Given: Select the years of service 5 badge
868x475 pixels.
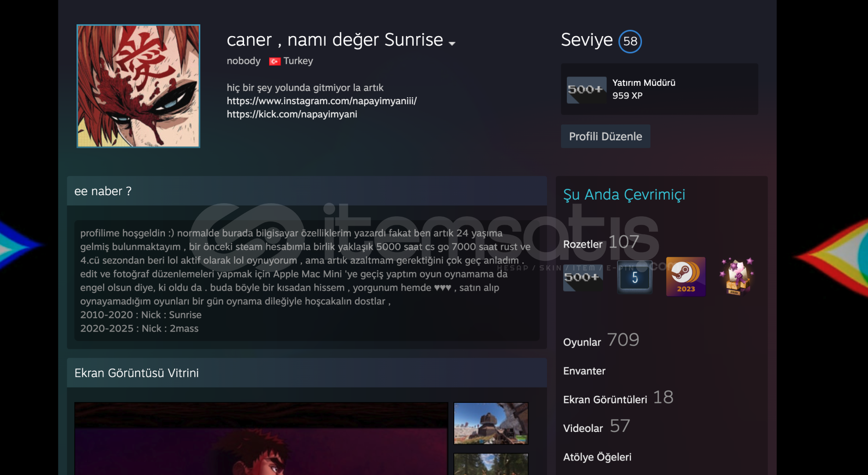Looking at the screenshot, I should click(635, 277).
